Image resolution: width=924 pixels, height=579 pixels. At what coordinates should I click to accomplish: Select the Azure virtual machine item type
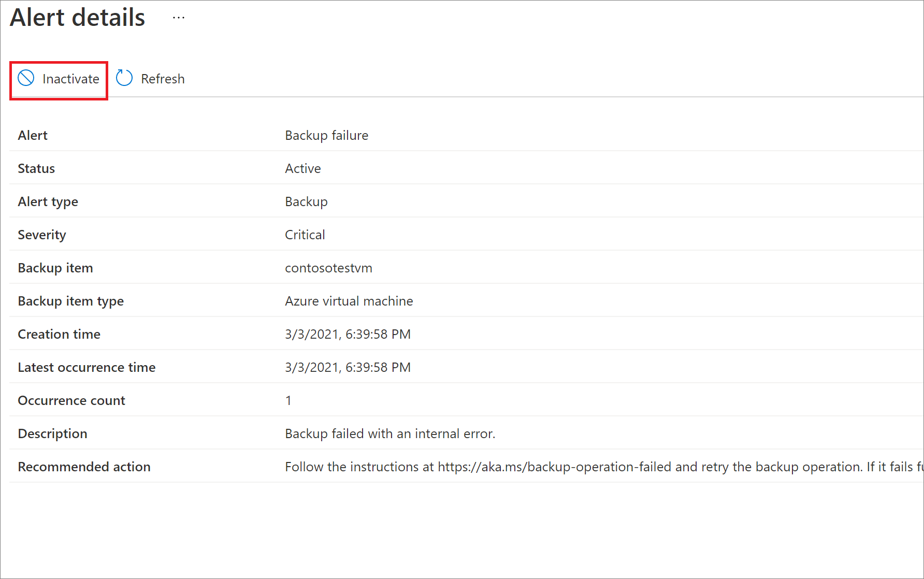(349, 301)
